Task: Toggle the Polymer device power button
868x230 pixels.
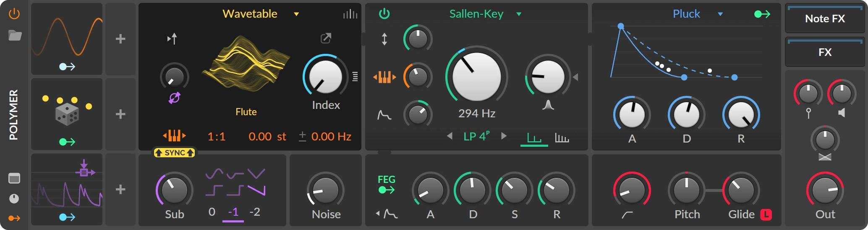Action: (14, 14)
